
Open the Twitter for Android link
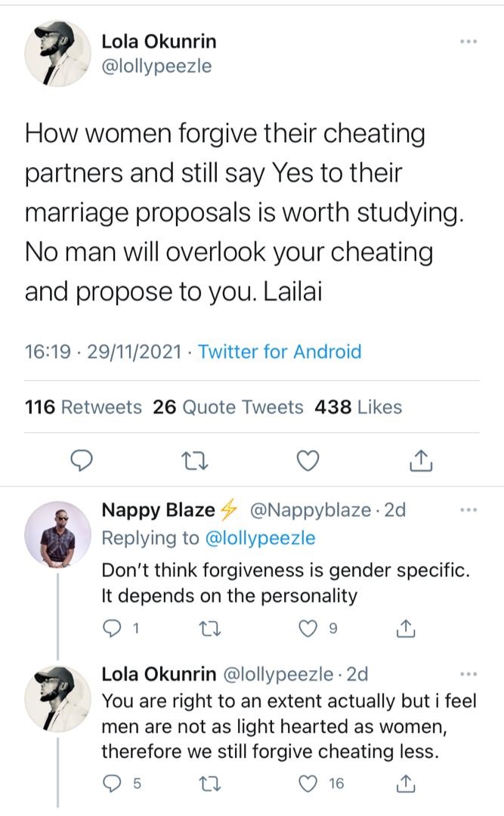[x=280, y=351]
